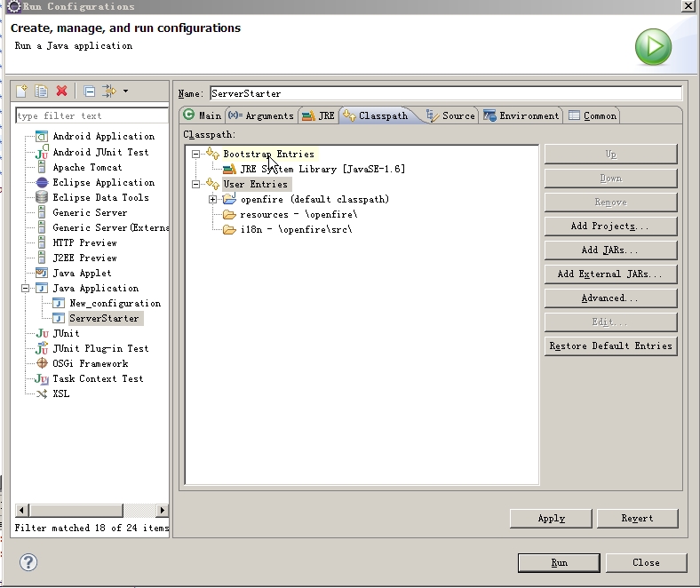Collapse the Bootstrap Entries tree node
The image size is (700, 588).
pos(196,154)
